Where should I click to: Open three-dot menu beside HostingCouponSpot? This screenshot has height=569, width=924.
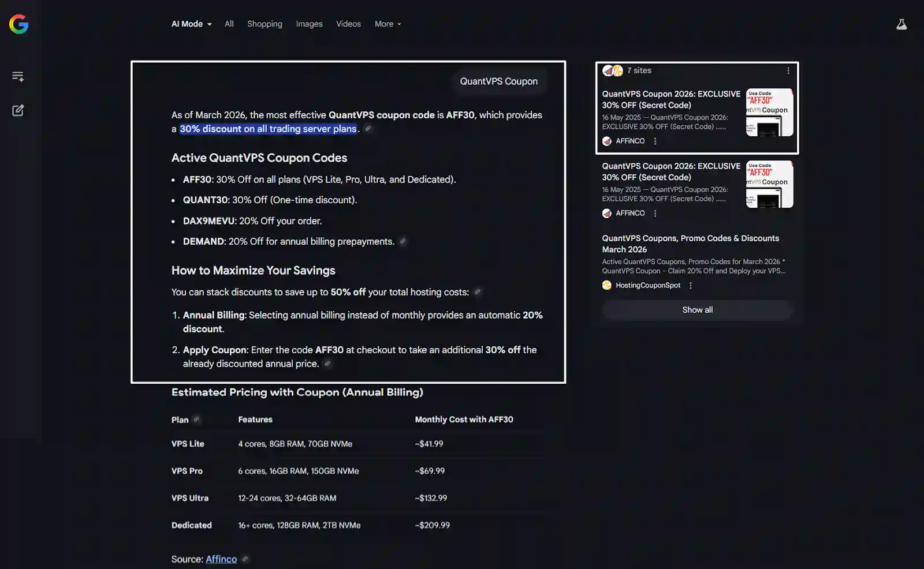coord(690,285)
